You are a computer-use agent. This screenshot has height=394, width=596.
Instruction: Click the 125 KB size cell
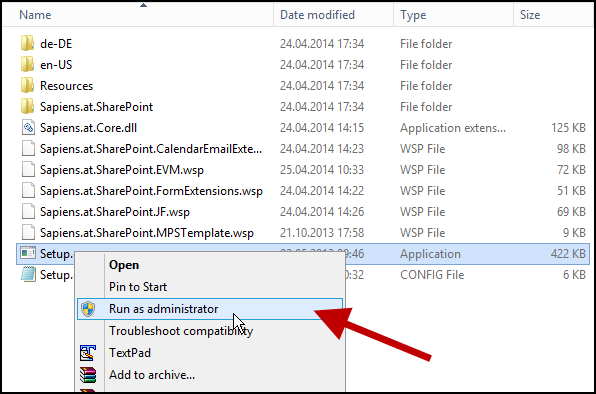pyautogui.click(x=568, y=128)
